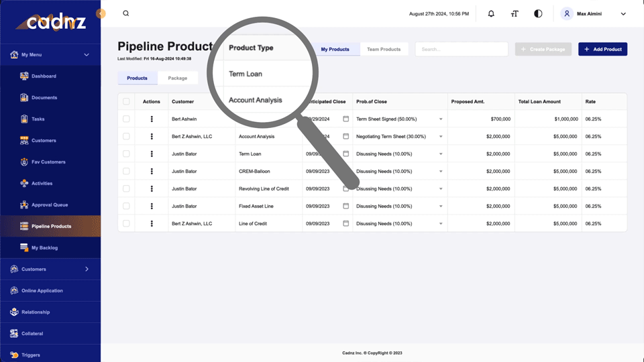Click the Add Product button
This screenshot has height=362, width=644.
tap(602, 49)
